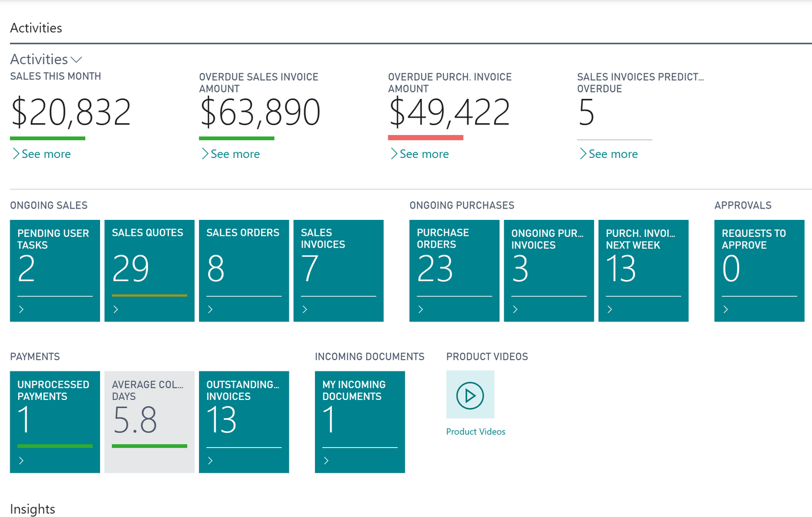
Task: Click the arrow on Requests to Approve tile
Action: (725, 310)
